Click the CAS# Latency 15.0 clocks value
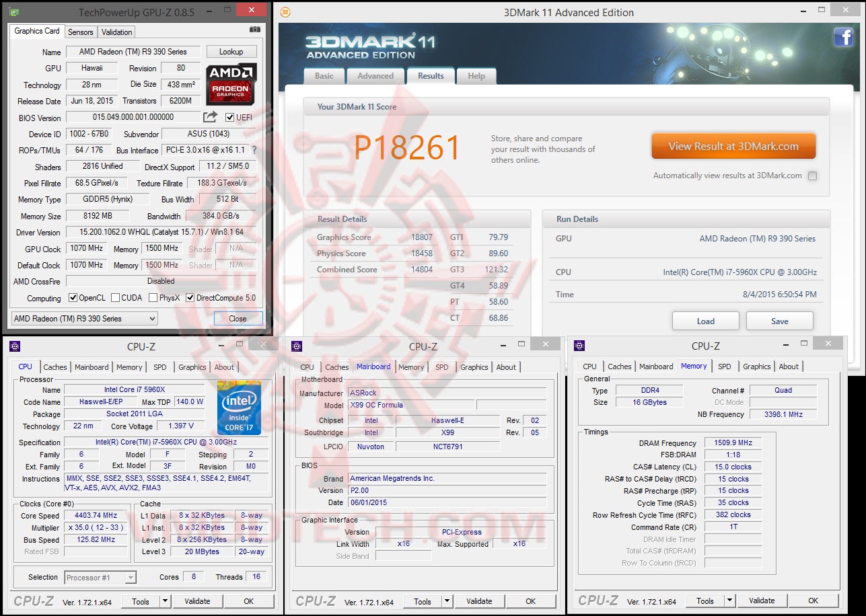Viewport: 866px width, 616px height. point(733,467)
